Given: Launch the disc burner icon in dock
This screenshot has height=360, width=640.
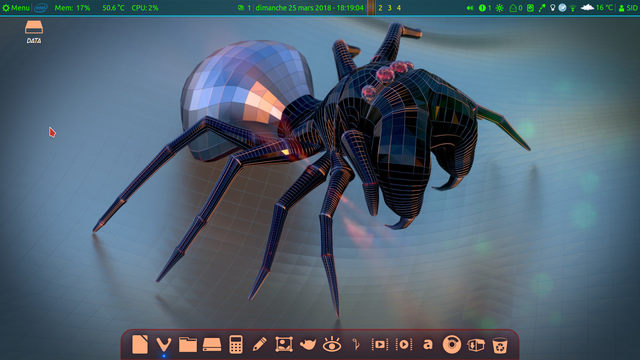Looking at the screenshot, I should tap(452, 344).
